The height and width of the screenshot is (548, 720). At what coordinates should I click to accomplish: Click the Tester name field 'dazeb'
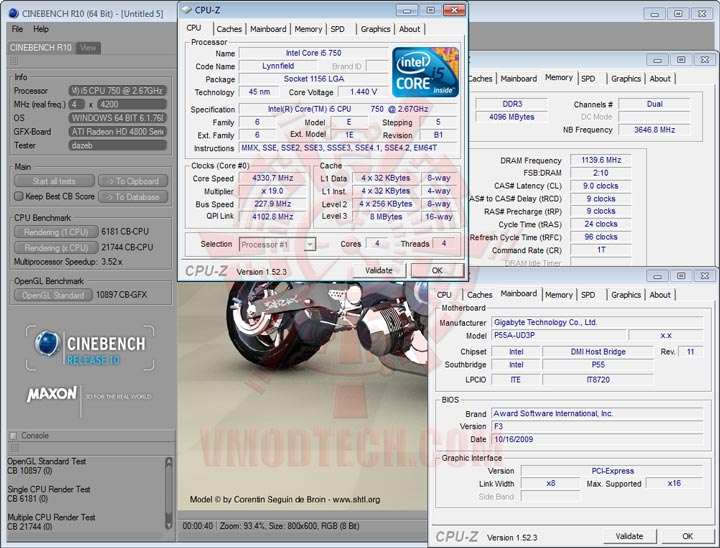click(x=117, y=146)
